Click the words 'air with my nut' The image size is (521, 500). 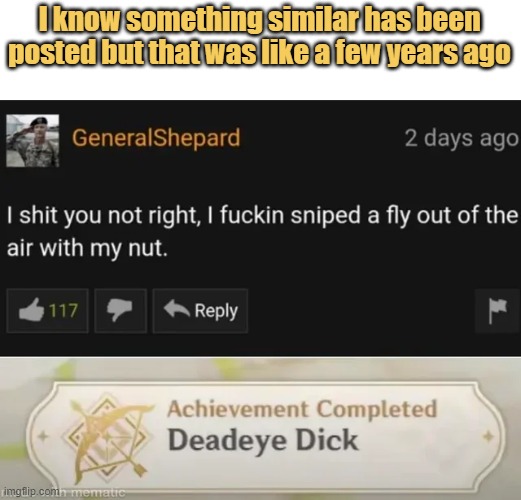pyautogui.click(x=87, y=248)
